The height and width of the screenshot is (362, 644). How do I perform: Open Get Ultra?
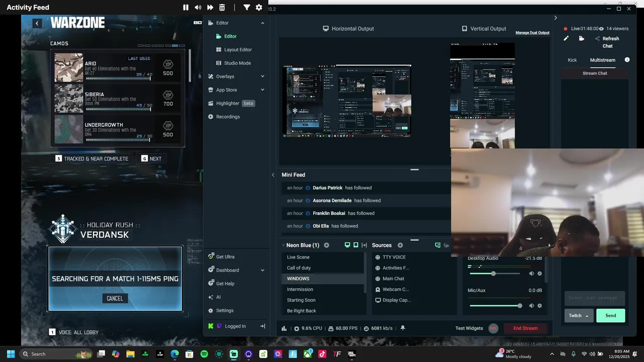pyautogui.click(x=221, y=257)
